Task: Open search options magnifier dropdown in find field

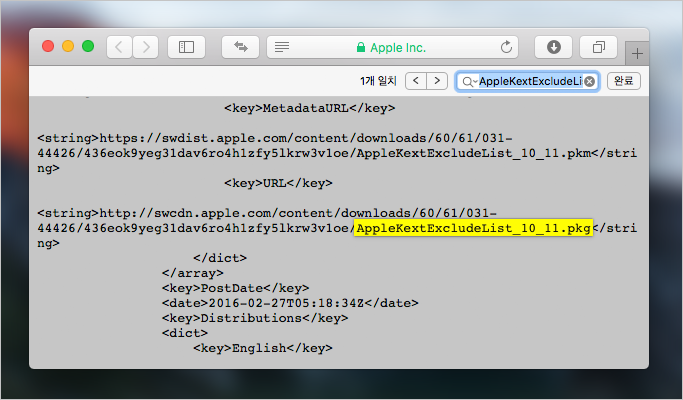Action: (469, 81)
